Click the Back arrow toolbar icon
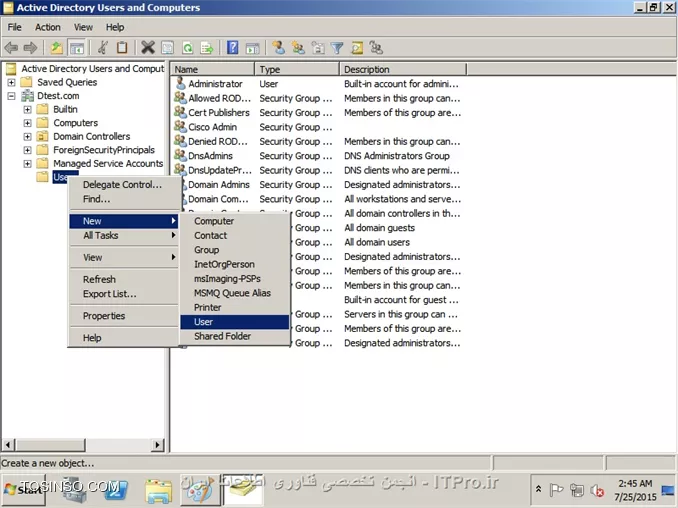The width and height of the screenshot is (678, 508). coord(11,48)
